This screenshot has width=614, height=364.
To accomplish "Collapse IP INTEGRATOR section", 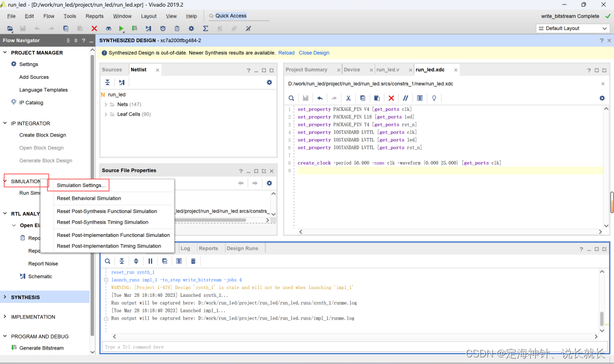I will click(x=5, y=123).
